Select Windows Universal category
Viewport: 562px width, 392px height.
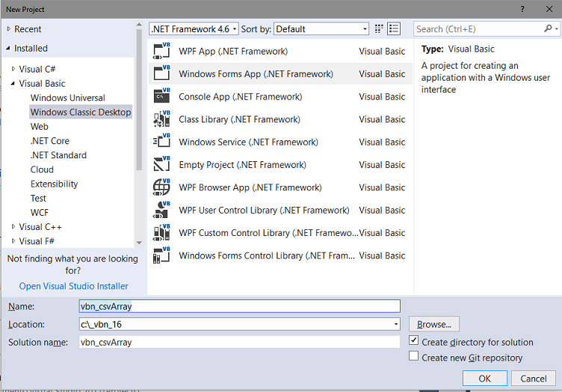pyautogui.click(x=68, y=98)
